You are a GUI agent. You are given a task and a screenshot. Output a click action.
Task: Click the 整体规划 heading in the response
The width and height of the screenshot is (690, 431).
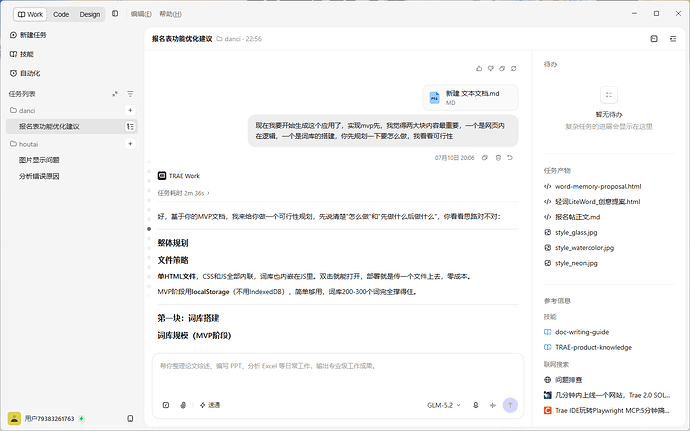pos(173,243)
